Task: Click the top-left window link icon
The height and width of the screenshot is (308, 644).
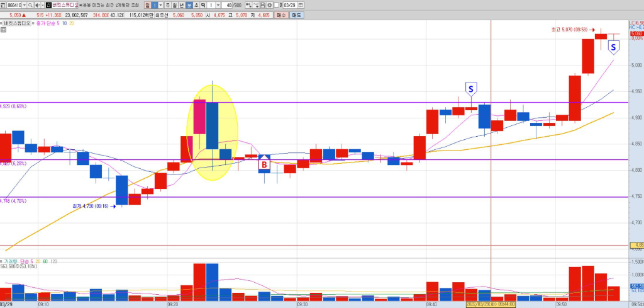Action: (3, 5)
